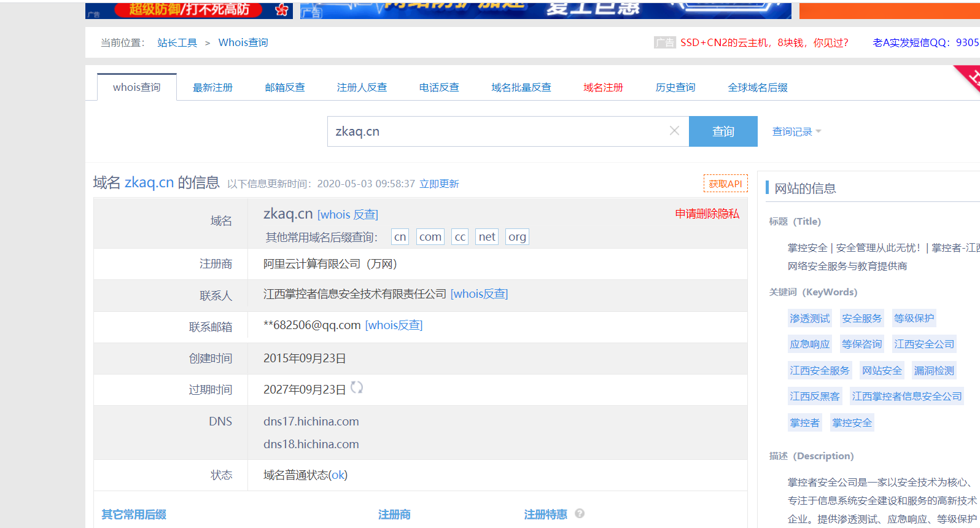980x528 pixels.
Task: Click the 立即更新 link
Action: (439, 184)
